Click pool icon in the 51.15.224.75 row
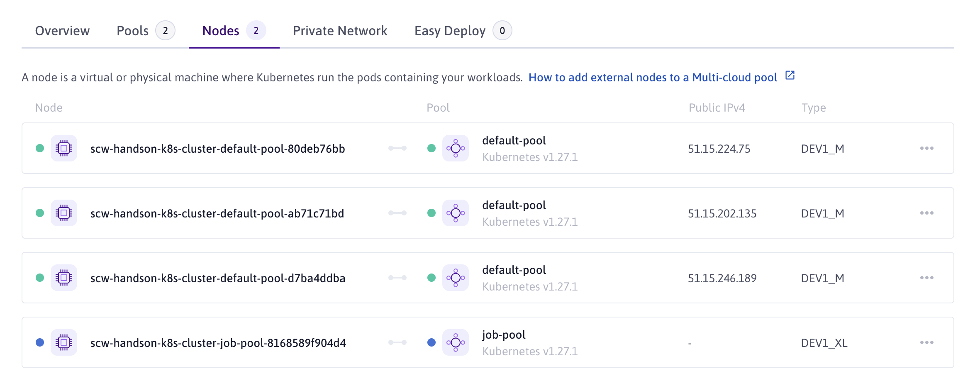980x381 pixels. pos(455,148)
